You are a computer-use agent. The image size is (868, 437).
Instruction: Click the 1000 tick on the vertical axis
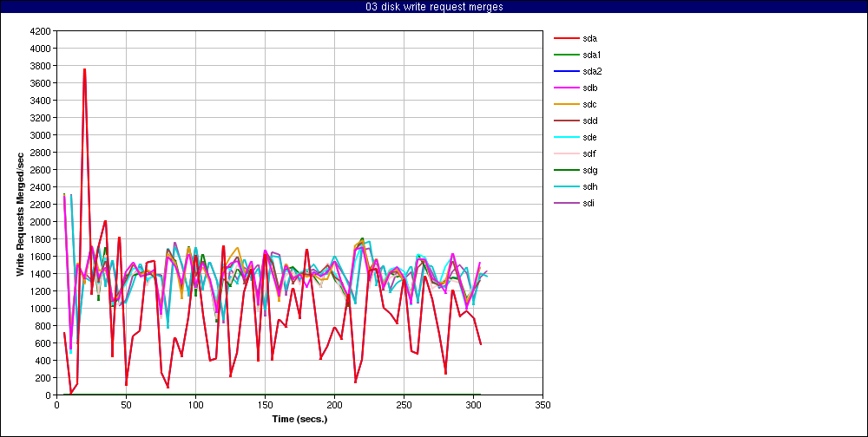pos(42,309)
